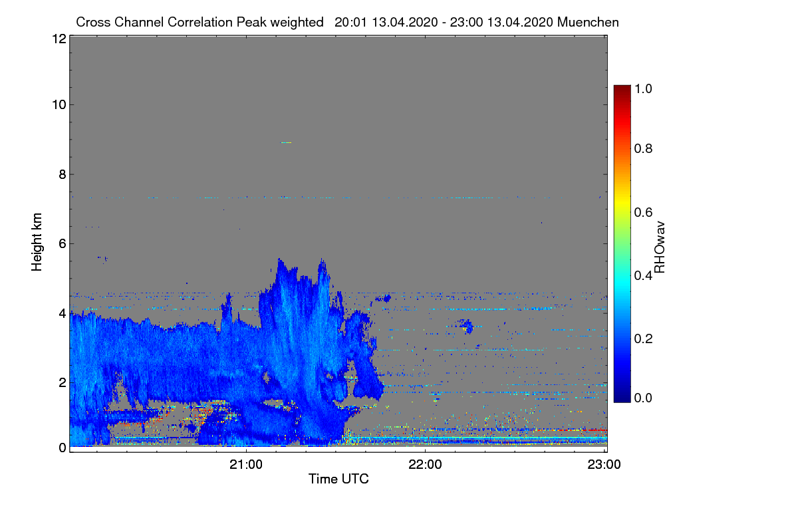The width and height of the screenshot is (798, 532).
Task: Click the 2 km height tick label
Action: pos(62,382)
